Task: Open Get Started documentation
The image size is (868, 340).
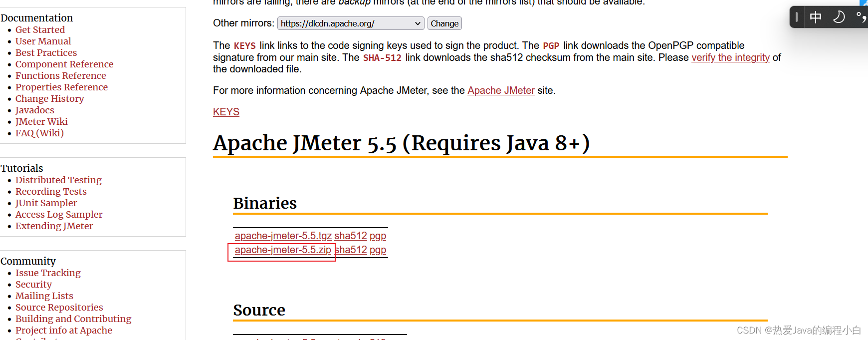Action: coord(40,30)
